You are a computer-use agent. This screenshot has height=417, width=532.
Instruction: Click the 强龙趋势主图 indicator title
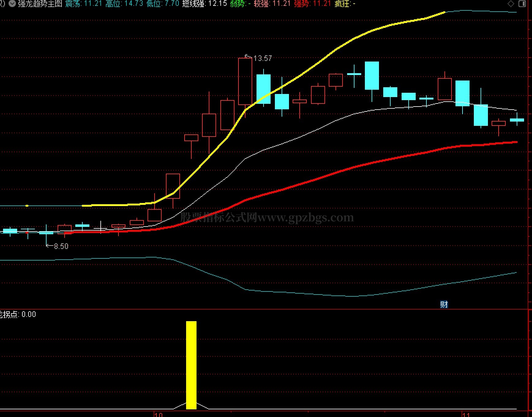coord(40,4)
